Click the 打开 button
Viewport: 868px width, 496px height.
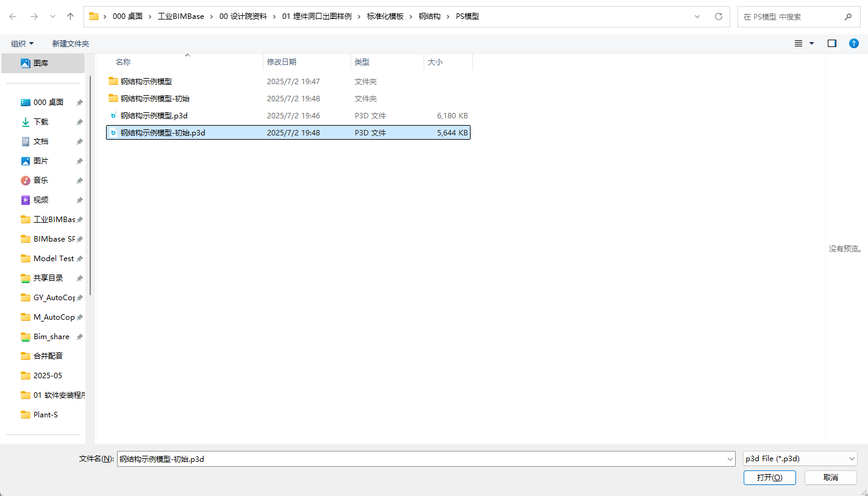tap(769, 477)
